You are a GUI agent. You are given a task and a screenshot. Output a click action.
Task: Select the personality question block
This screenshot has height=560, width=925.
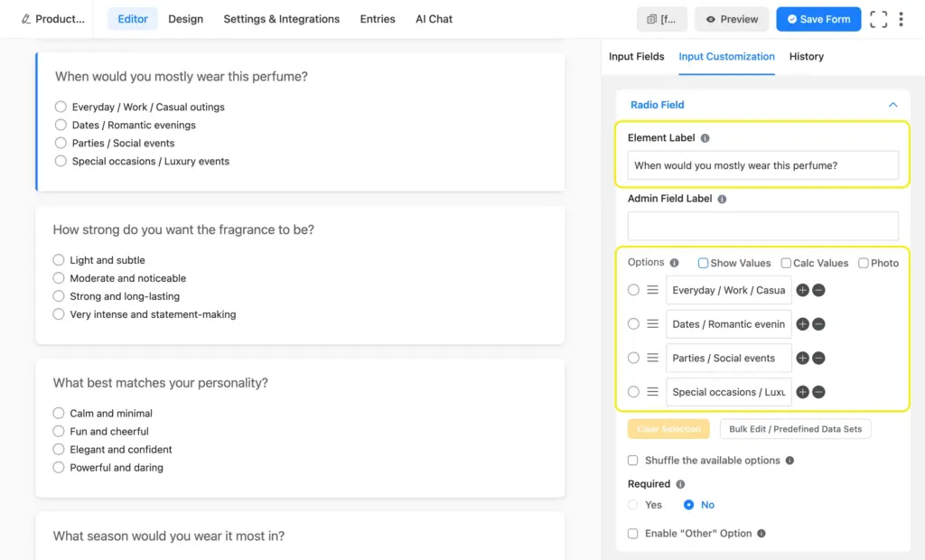pyautogui.click(x=300, y=428)
